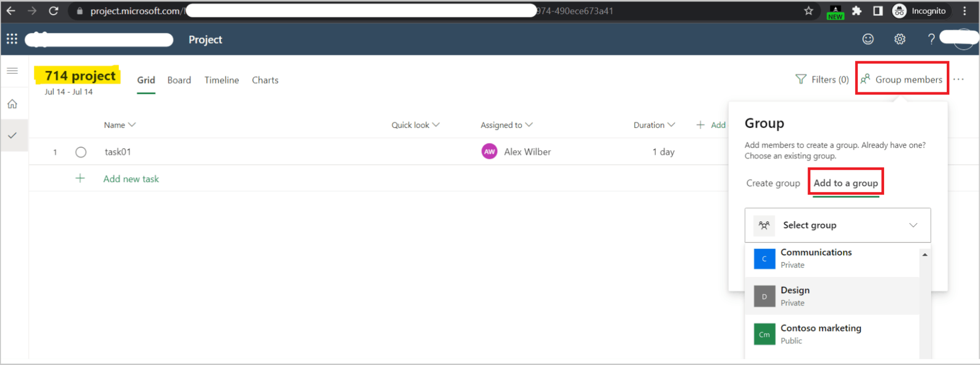Switch to the Timeline tab
This screenshot has width=980, height=365.
[x=221, y=80]
